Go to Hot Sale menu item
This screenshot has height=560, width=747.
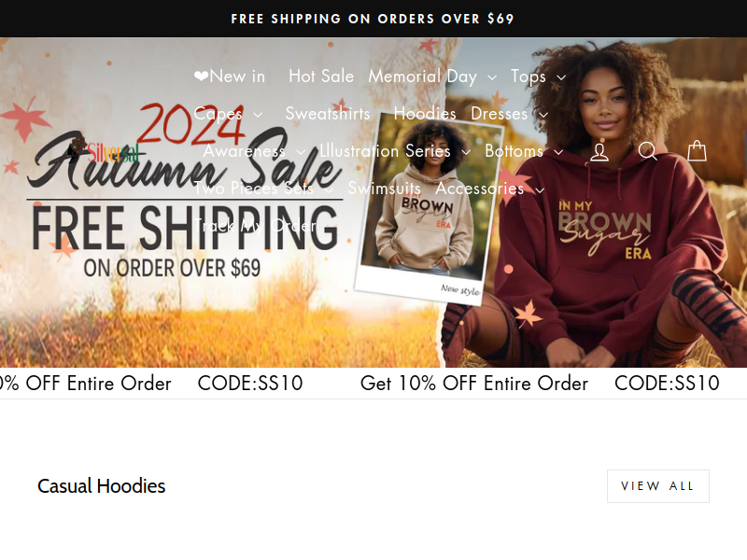pos(321,77)
